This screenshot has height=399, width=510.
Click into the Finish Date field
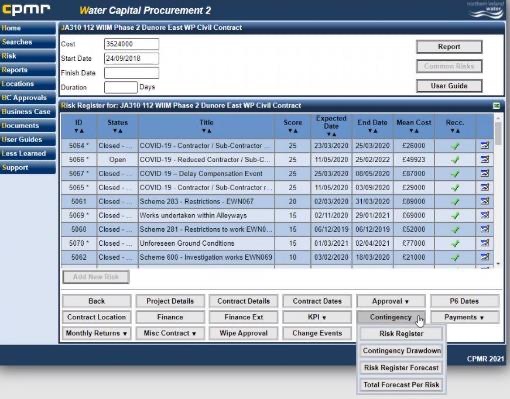(x=131, y=73)
